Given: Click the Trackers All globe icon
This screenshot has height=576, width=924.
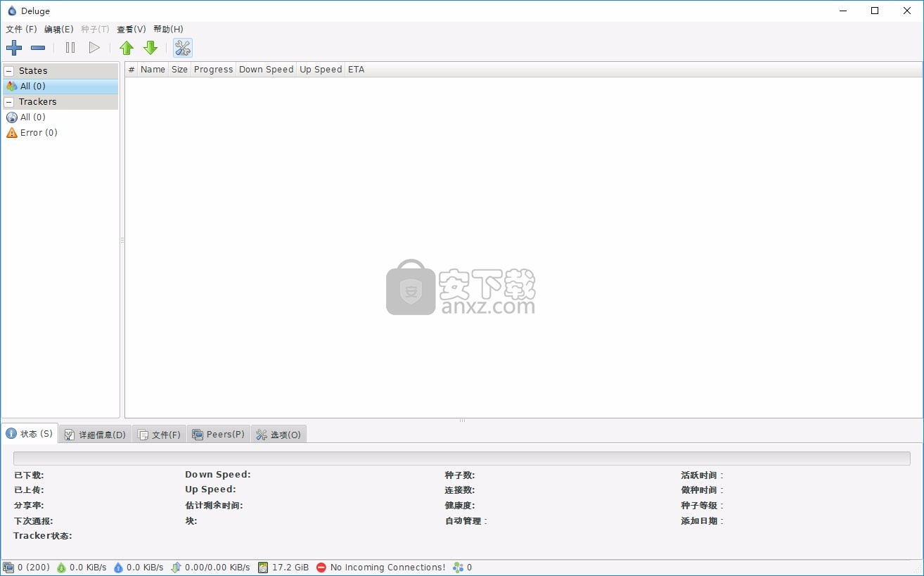Looking at the screenshot, I should click(11, 117).
